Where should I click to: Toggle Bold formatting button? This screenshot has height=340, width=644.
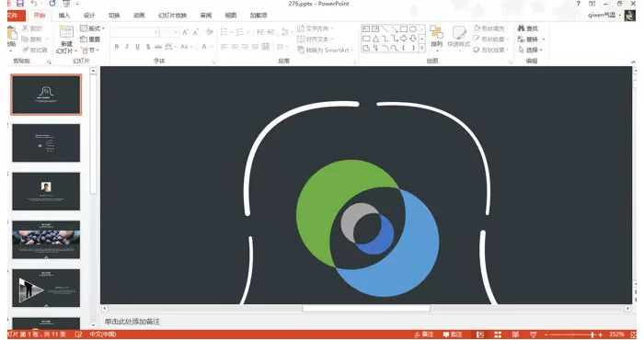pyautogui.click(x=117, y=47)
